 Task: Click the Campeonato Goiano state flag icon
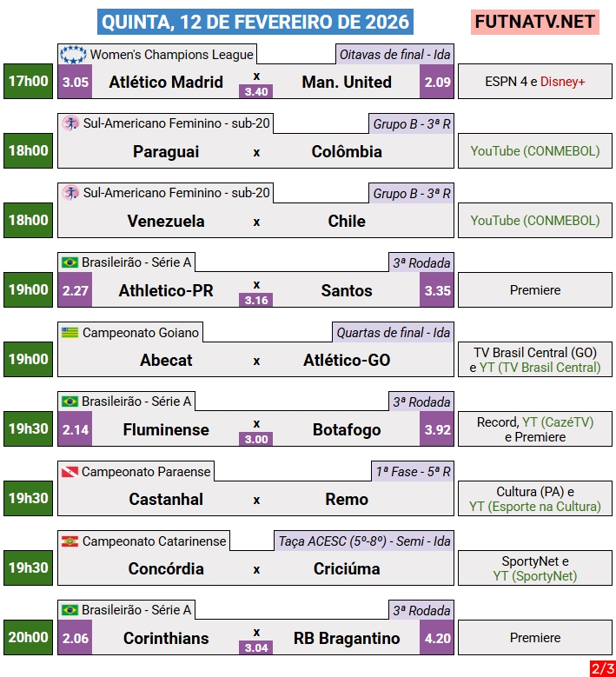point(70,332)
